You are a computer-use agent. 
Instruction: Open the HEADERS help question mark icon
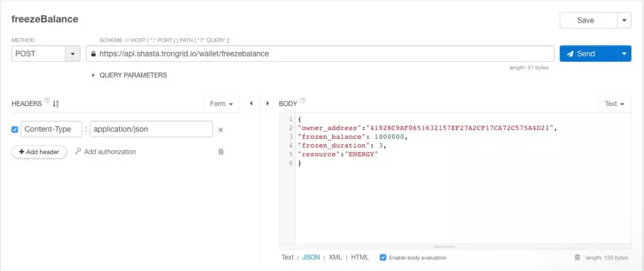pyautogui.click(x=47, y=102)
